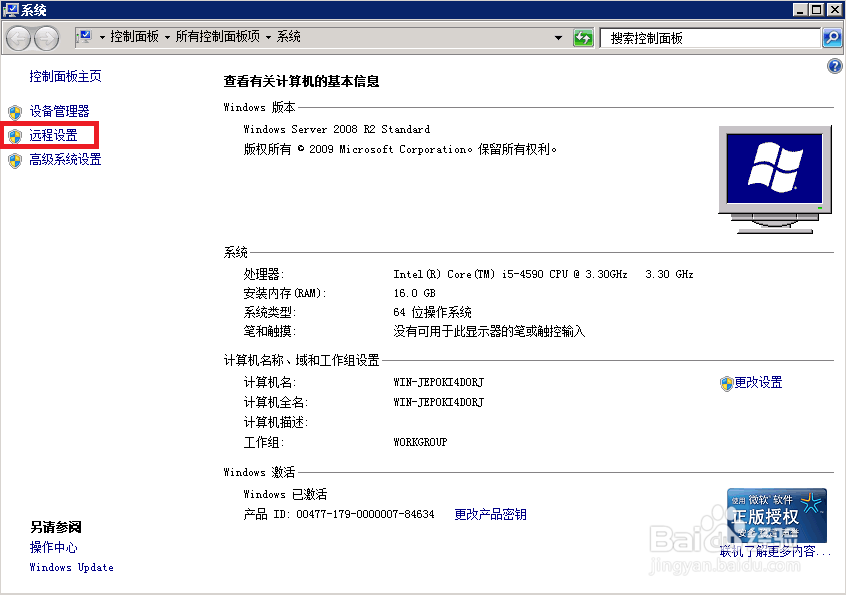Click shield icon beside 远程设置
846x595 pixels.
pos(15,135)
